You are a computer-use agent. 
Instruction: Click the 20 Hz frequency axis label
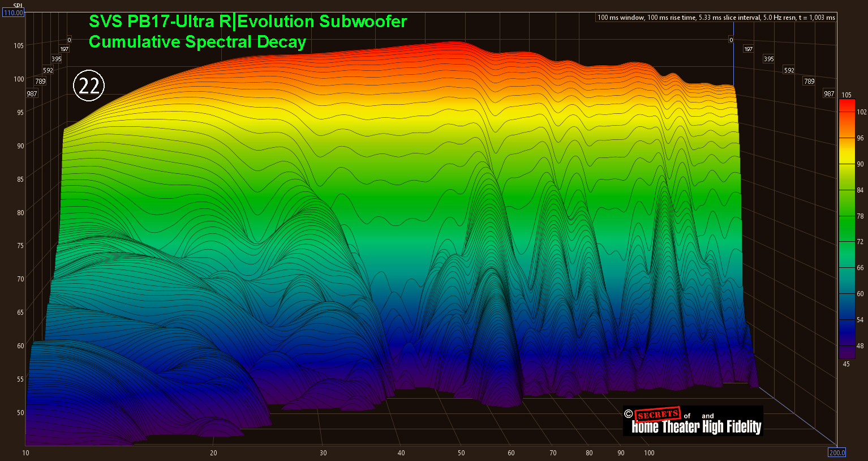[x=213, y=453]
